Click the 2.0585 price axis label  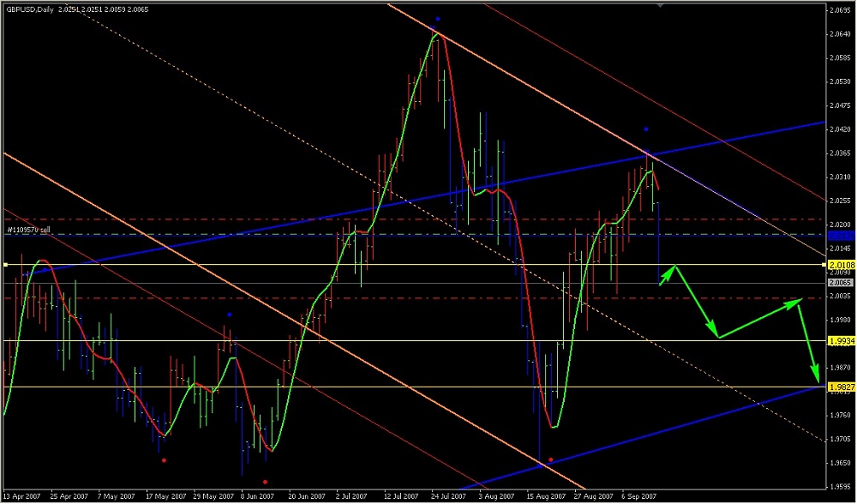(842, 57)
